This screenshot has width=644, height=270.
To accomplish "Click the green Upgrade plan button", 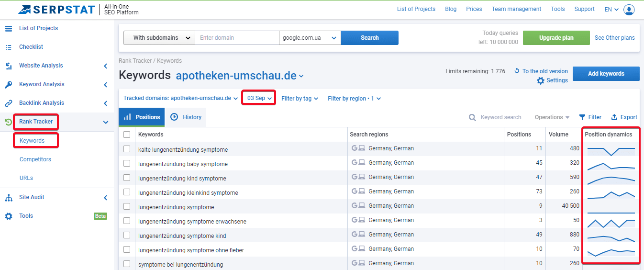I will pos(556,38).
